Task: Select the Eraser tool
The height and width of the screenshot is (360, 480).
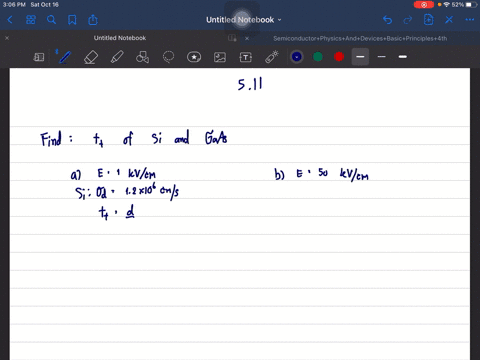Action: tap(91, 57)
